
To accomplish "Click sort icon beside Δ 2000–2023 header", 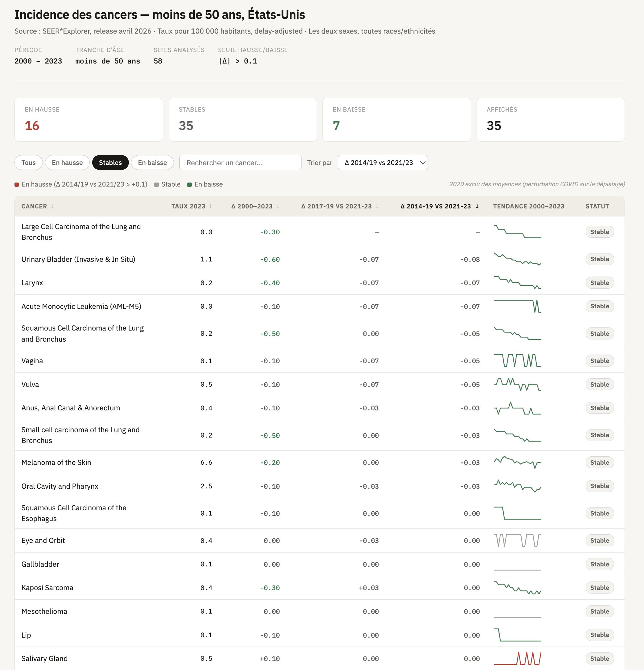I will pos(278,206).
